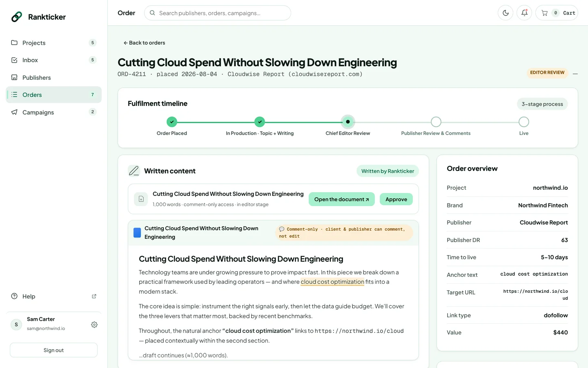The height and width of the screenshot is (368, 588).
Task: Click the highlighted cloud cost optimization anchor
Action: [x=332, y=282]
